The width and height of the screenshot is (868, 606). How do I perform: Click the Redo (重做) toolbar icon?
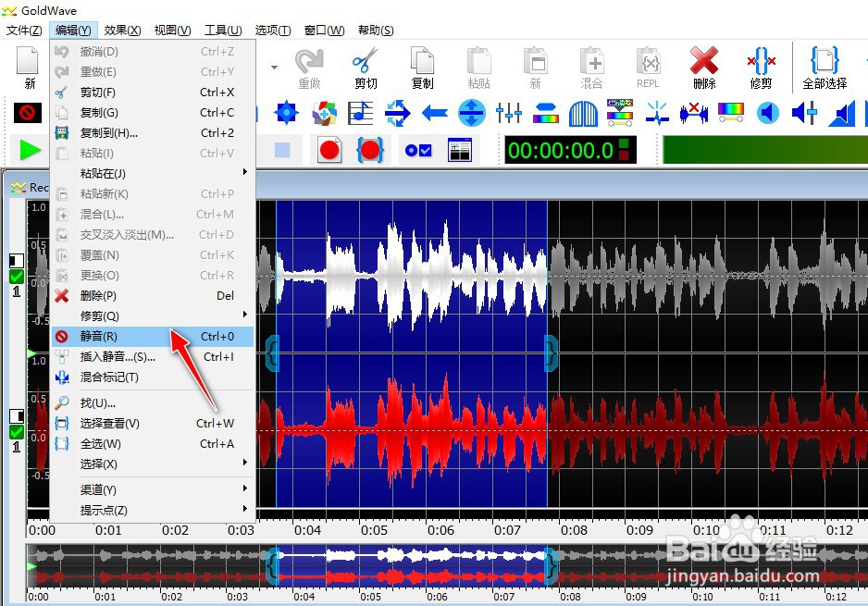tap(309, 68)
